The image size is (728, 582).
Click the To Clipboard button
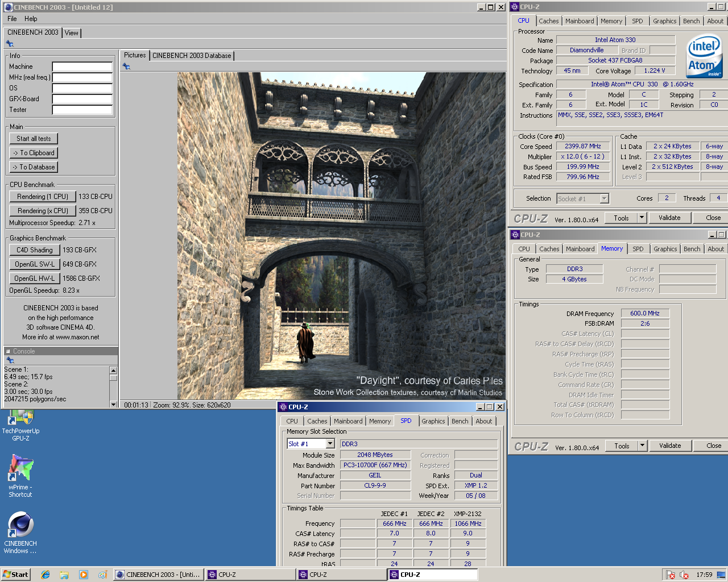(x=34, y=153)
